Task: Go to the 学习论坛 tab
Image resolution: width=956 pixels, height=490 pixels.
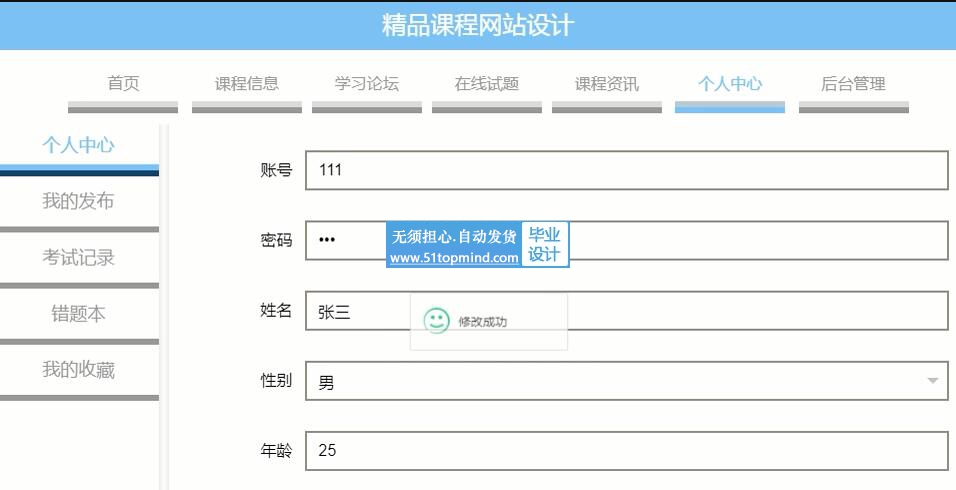Action: coord(367,84)
